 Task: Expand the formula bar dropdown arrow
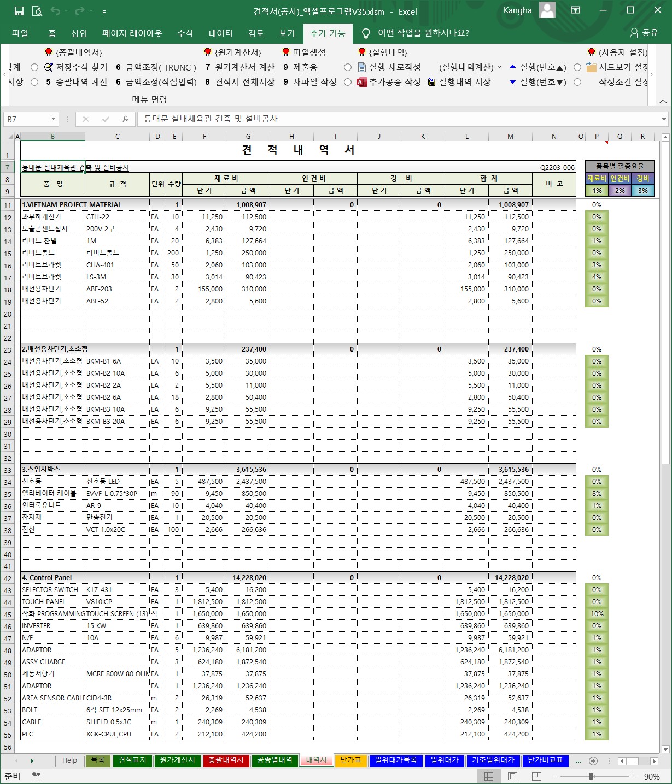[664, 119]
